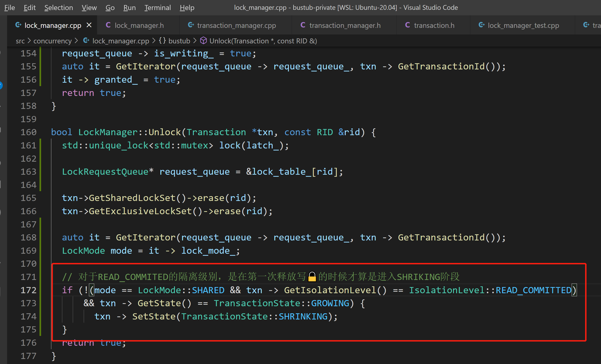
Task: Click C++ icon on transaction_manager.cpp tab
Action: click(x=191, y=25)
